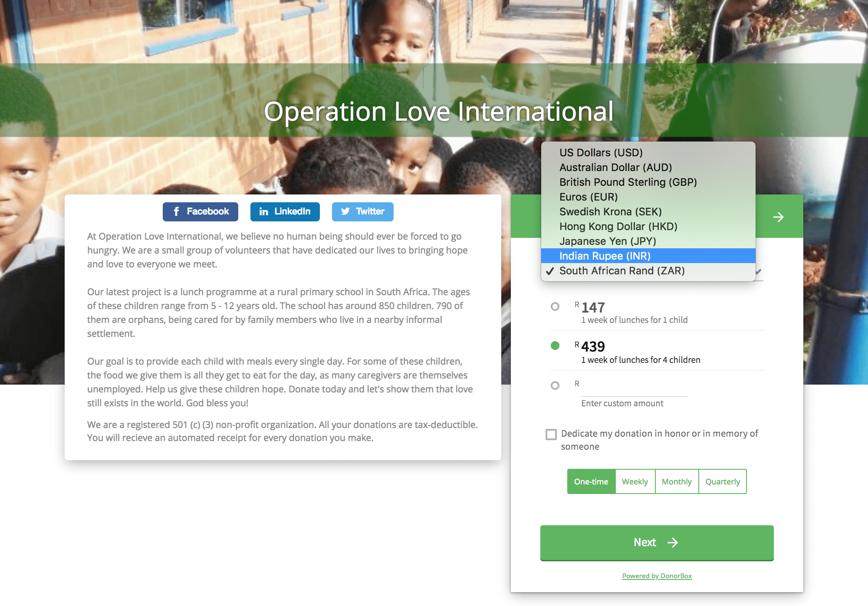Select the Weekly donation frequency tab

tap(635, 481)
